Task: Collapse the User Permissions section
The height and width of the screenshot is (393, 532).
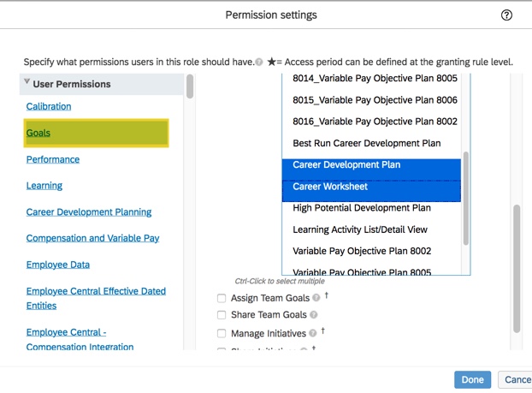Action: 27,83
